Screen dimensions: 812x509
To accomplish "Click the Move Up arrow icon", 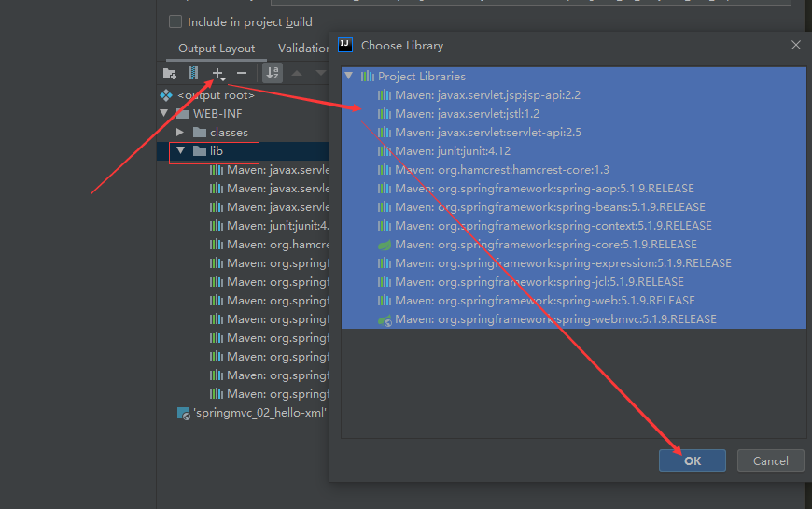I will 297,73.
